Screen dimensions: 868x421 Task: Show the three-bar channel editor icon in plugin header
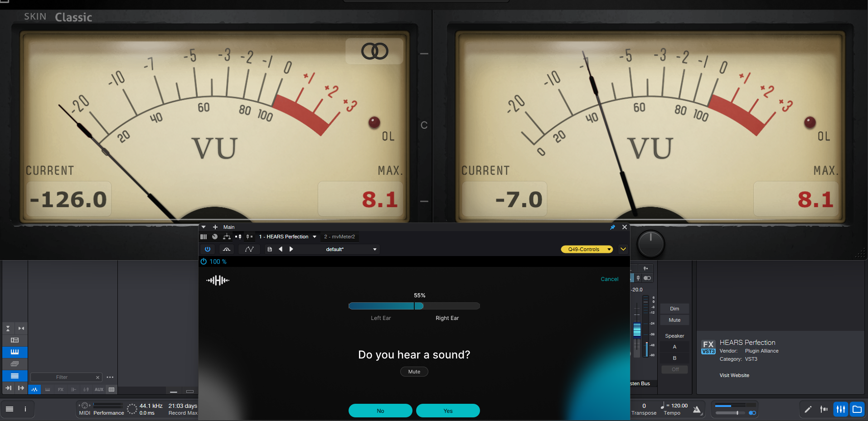tap(204, 237)
